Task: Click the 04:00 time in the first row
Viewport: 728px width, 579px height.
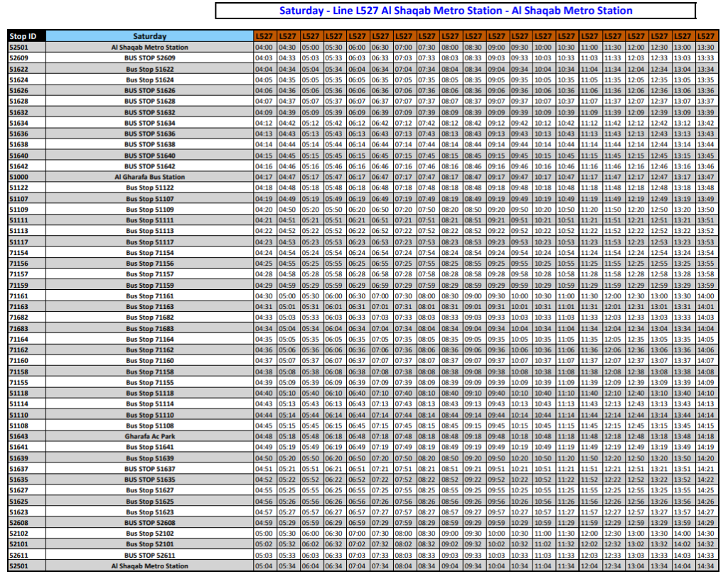Action: click(x=264, y=48)
